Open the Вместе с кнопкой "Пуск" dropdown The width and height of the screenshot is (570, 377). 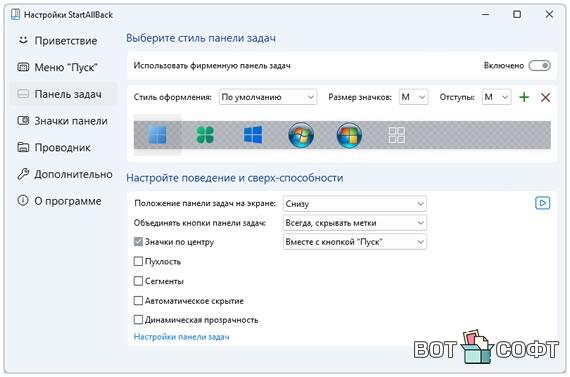tap(354, 242)
